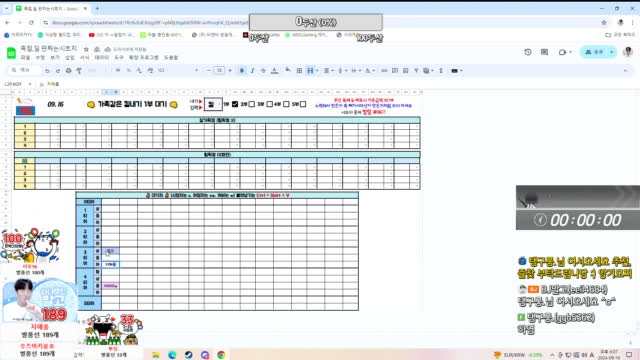Apply strikethrough formatting
640x360 pixels.
tap(263, 71)
